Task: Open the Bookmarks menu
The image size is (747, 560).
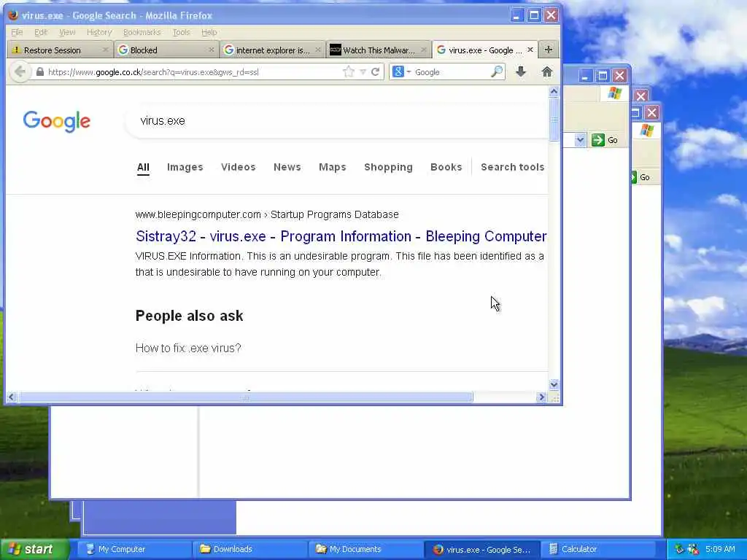Action: 142,32
